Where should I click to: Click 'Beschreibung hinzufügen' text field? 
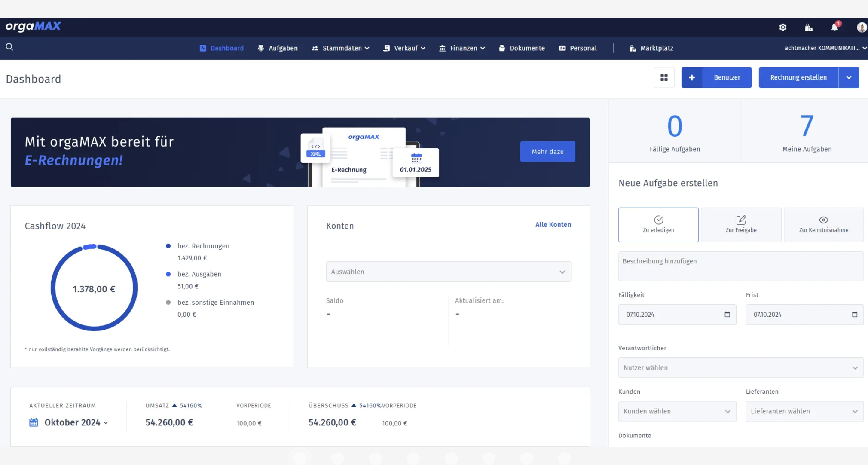tap(741, 266)
